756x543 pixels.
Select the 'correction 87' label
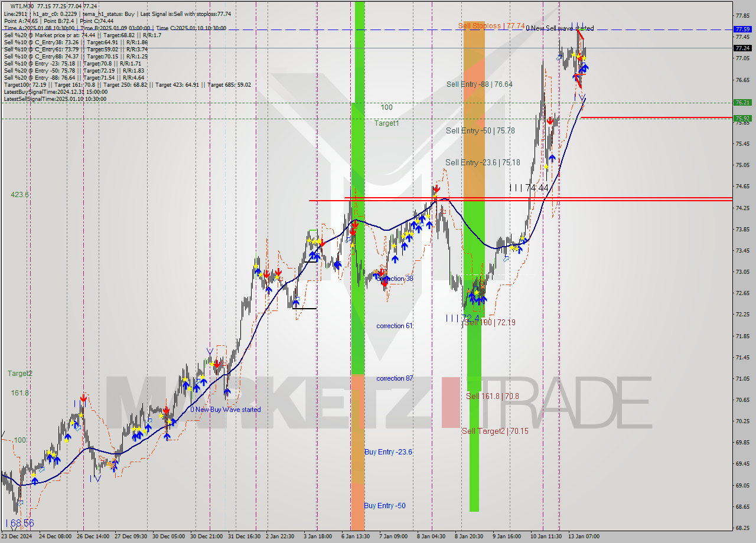pos(395,378)
